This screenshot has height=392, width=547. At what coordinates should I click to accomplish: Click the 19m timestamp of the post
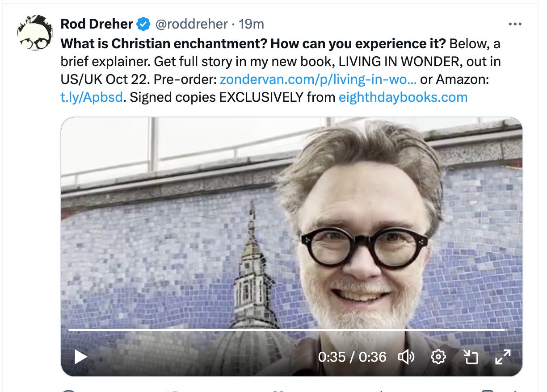(252, 24)
